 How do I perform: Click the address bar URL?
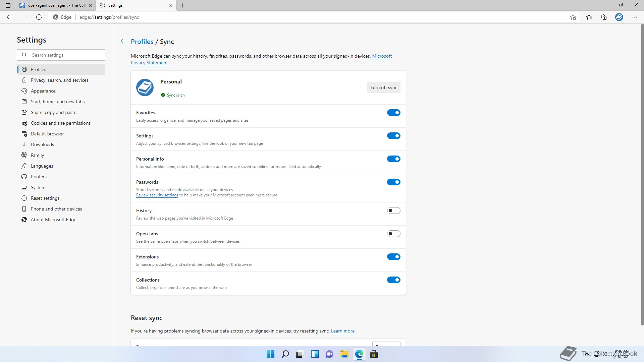pyautogui.click(x=109, y=17)
